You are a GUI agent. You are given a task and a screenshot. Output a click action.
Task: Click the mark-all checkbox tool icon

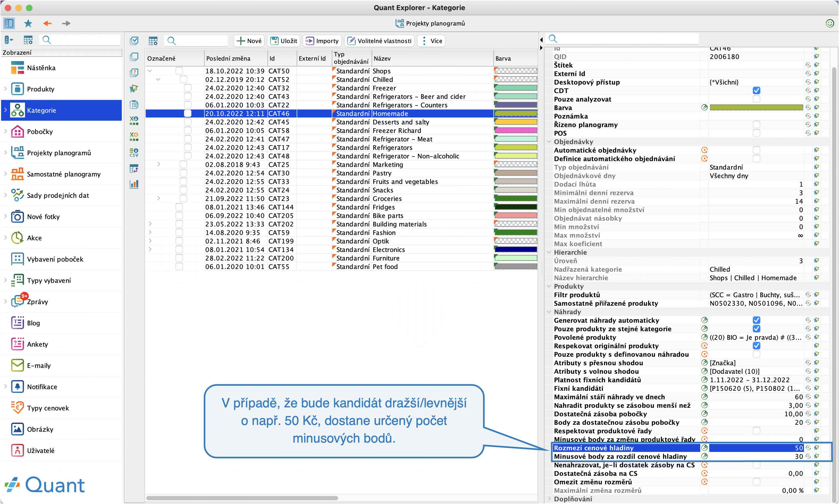pos(134,40)
